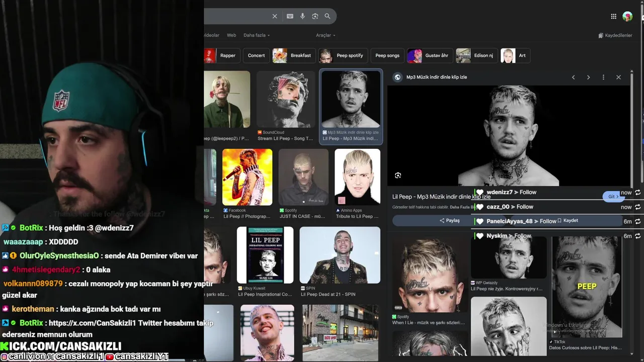
Task: Go to previous image in preview panel
Action: click(573, 77)
